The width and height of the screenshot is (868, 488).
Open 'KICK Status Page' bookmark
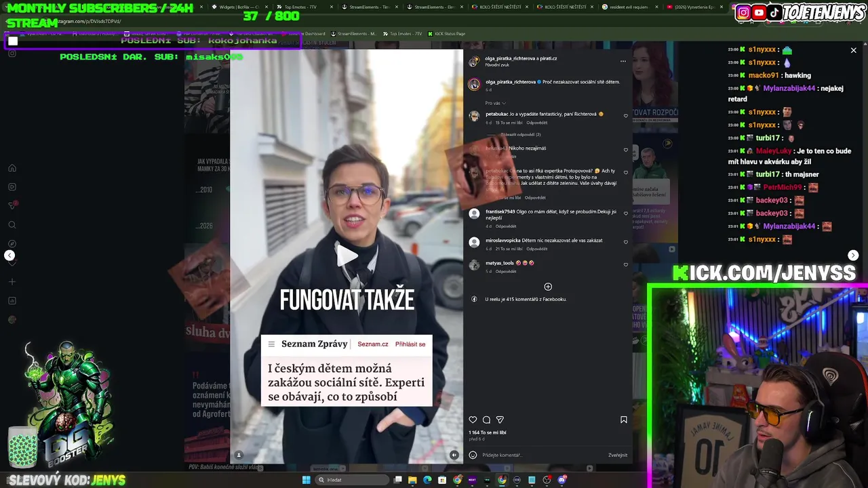pyautogui.click(x=447, y=34)
